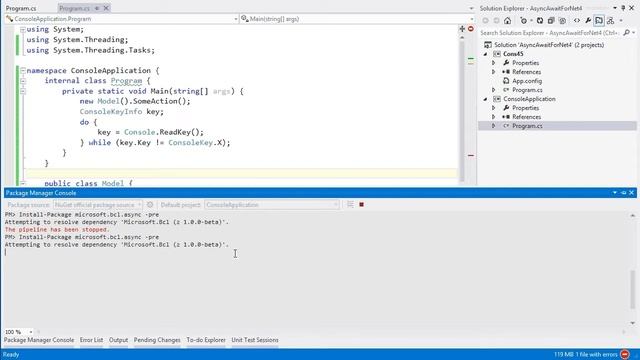Image resolution: width=640 pixels, height=360 pixels.
Task: Pin the Solution Explorer panel
Action: tap(623, 8)
